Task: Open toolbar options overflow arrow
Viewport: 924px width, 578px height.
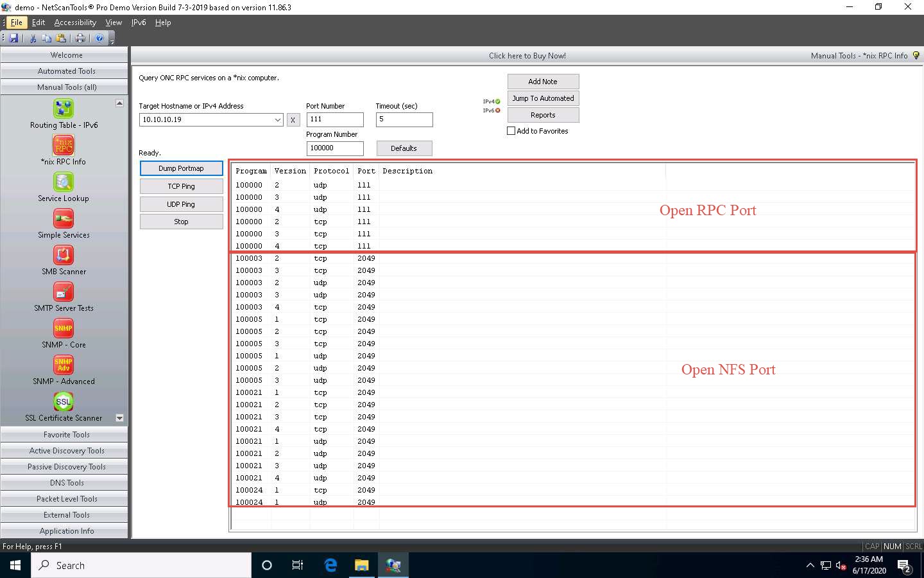Action: pos(112,40)
